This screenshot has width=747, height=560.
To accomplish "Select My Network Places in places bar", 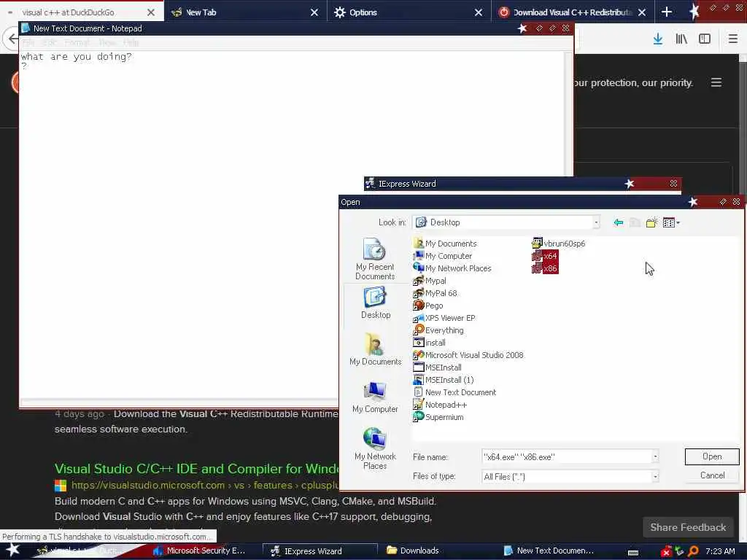I will pos(375,448).
